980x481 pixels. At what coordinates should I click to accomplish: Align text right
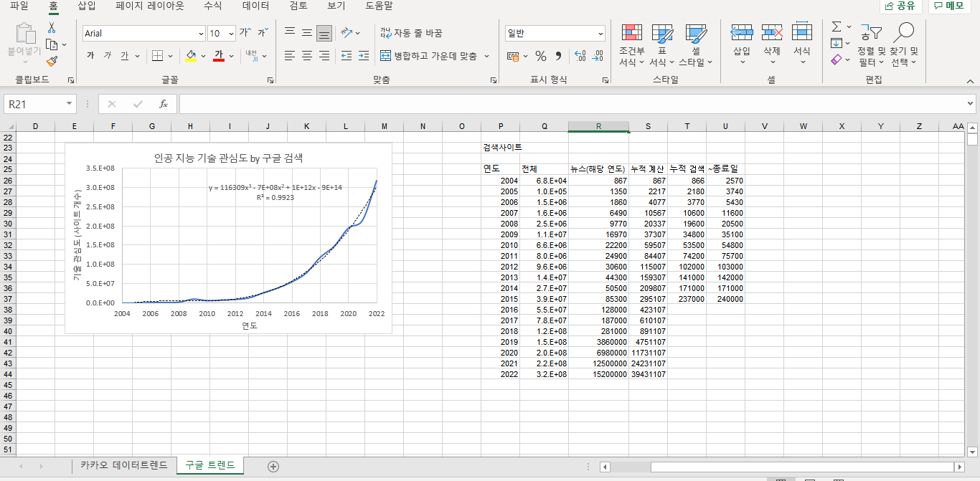(324, 55)
